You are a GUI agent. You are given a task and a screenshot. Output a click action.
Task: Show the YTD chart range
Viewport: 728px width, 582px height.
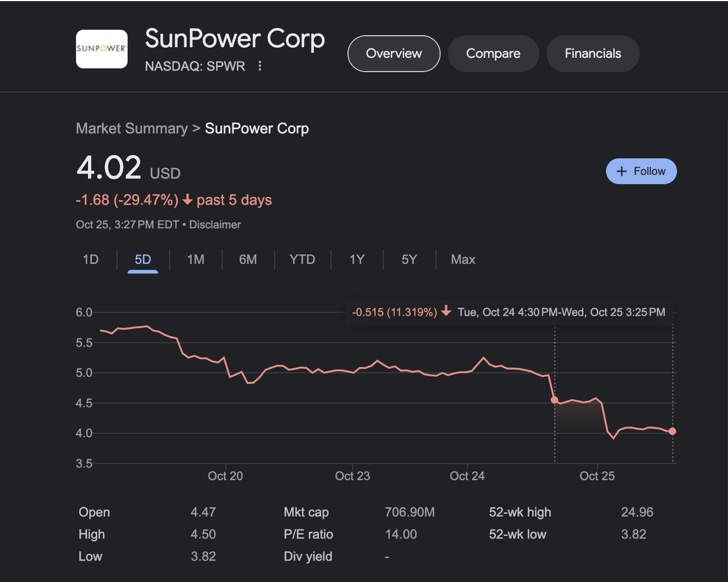point(302,260)
